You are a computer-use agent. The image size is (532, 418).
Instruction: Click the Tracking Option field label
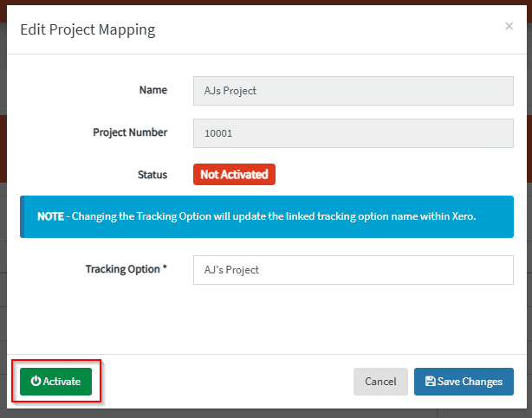[x=122, y=269]
